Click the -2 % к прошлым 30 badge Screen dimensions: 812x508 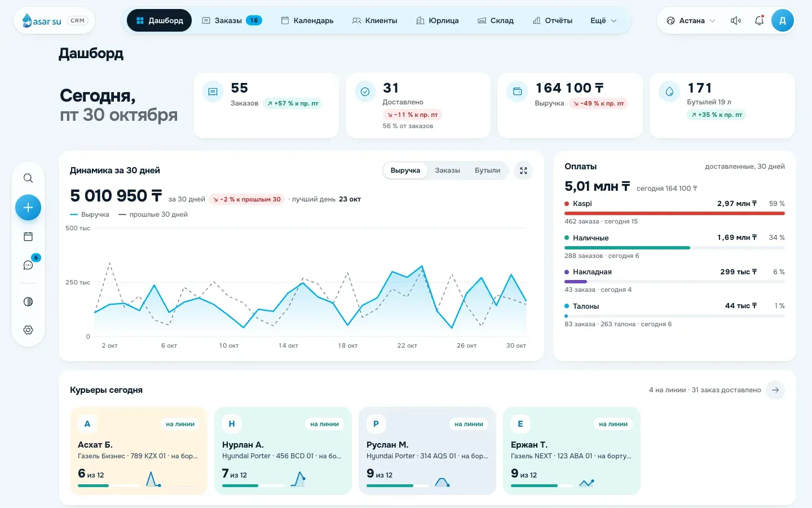point(247,199)
